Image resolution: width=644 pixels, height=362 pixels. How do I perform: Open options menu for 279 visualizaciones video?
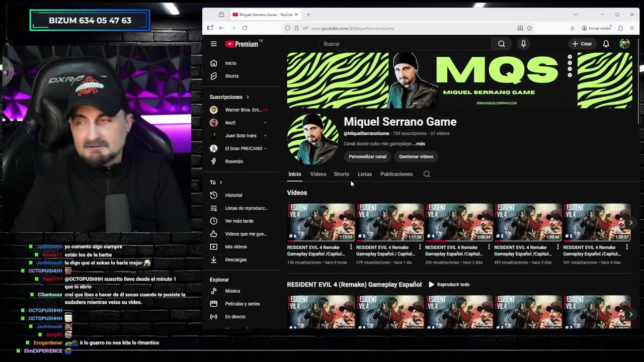[420, 247]
